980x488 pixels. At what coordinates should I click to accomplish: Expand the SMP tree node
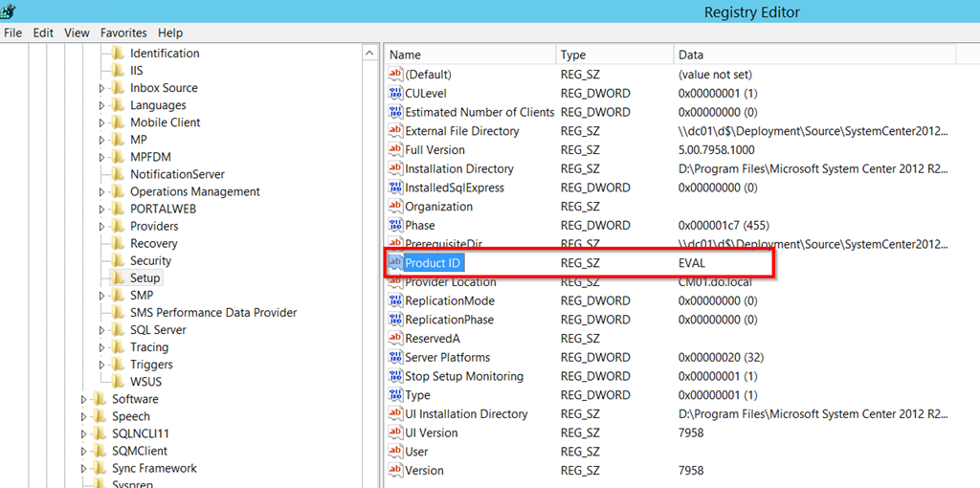tap(101, 297)
